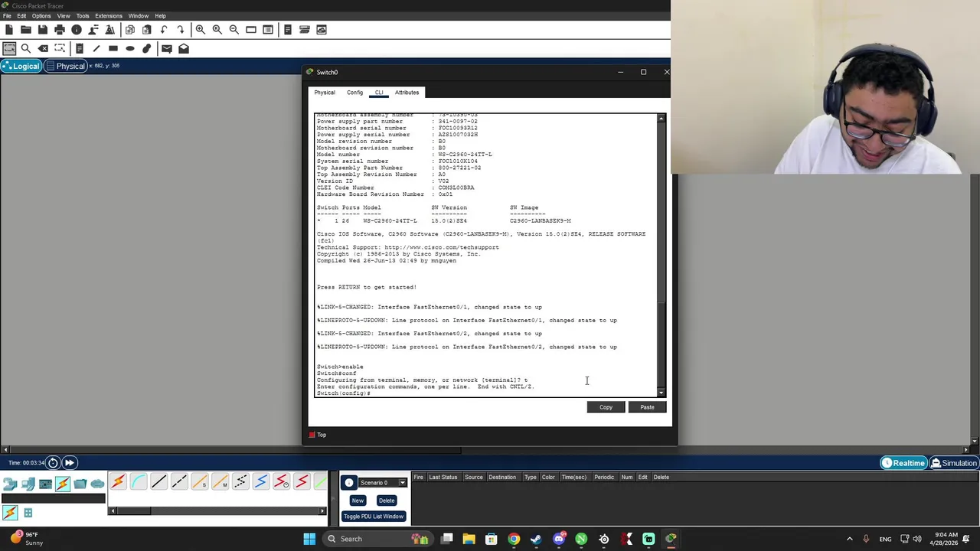This screenshot has height=551, width=980.
Task: Redo the last action
Action: (x=181, y=30)
